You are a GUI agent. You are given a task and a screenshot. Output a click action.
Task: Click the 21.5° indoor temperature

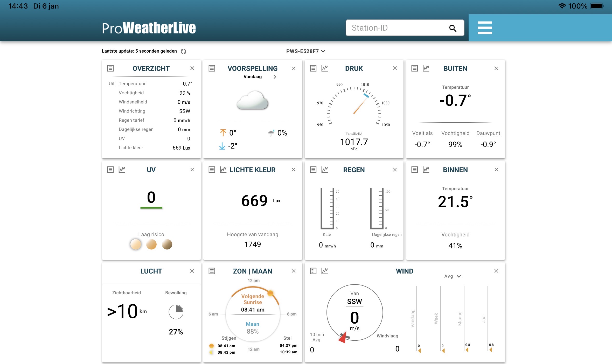455,202
